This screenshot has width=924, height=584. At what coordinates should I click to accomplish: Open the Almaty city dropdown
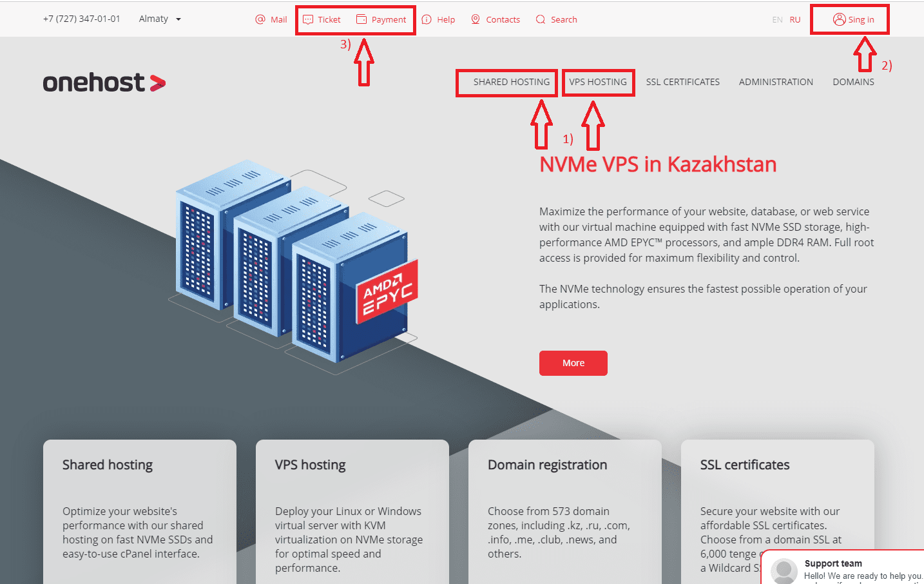160,19
